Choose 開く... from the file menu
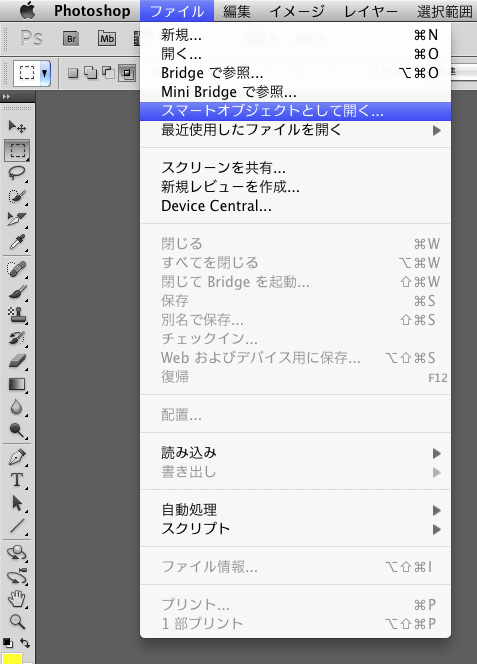The width and height of the screenshot is (477, 664). (295, 54)
